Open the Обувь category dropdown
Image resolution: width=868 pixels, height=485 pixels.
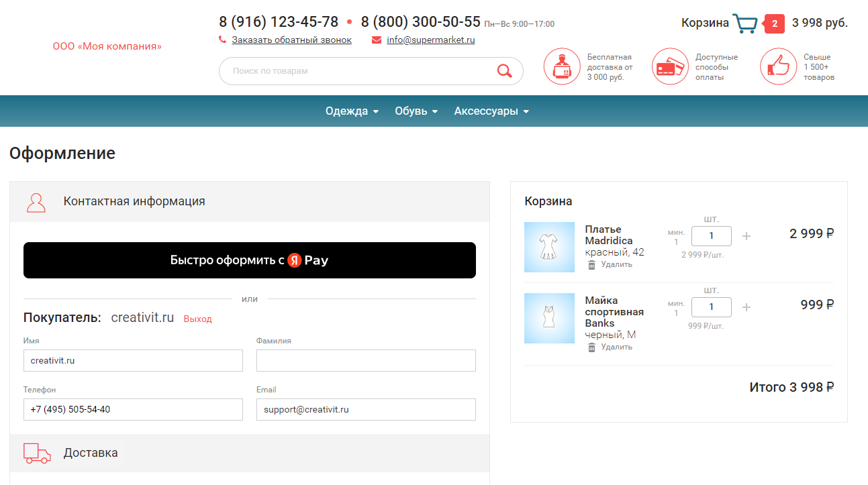point(416,111)
